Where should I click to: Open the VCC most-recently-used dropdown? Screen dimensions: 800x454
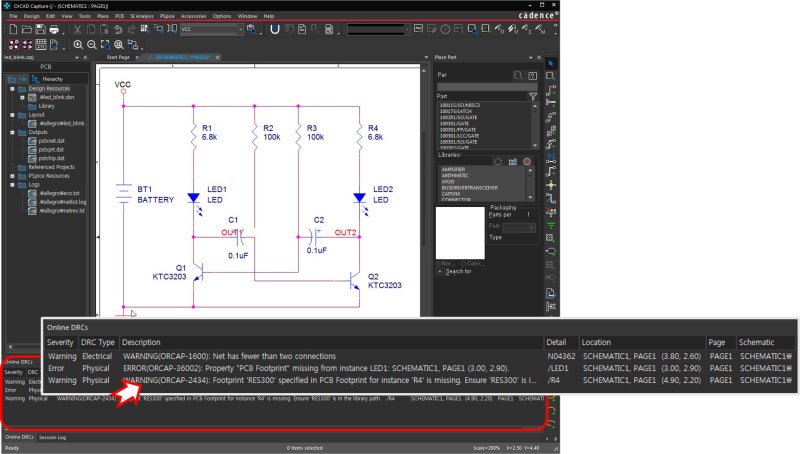click(x=241, y=30)
